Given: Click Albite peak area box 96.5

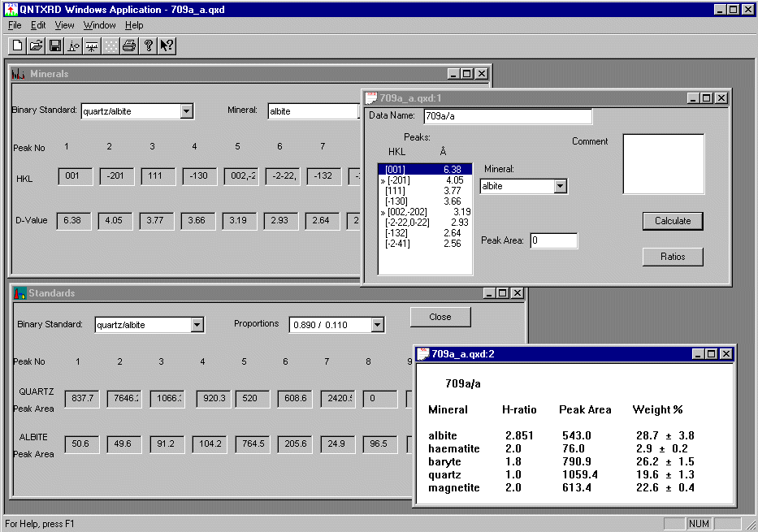Looking at the screenshot, I should coord(379,444).
